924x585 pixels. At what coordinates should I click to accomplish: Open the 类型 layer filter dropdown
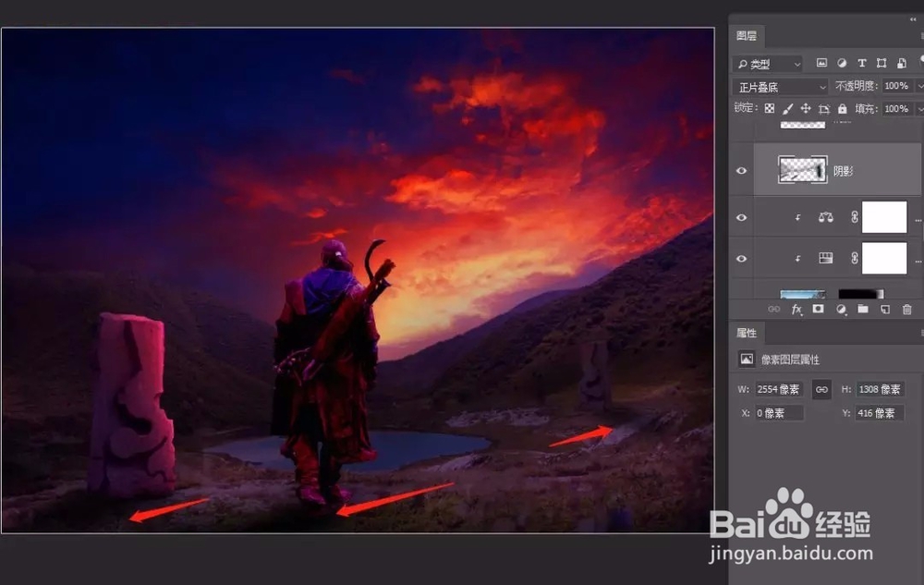769,64
